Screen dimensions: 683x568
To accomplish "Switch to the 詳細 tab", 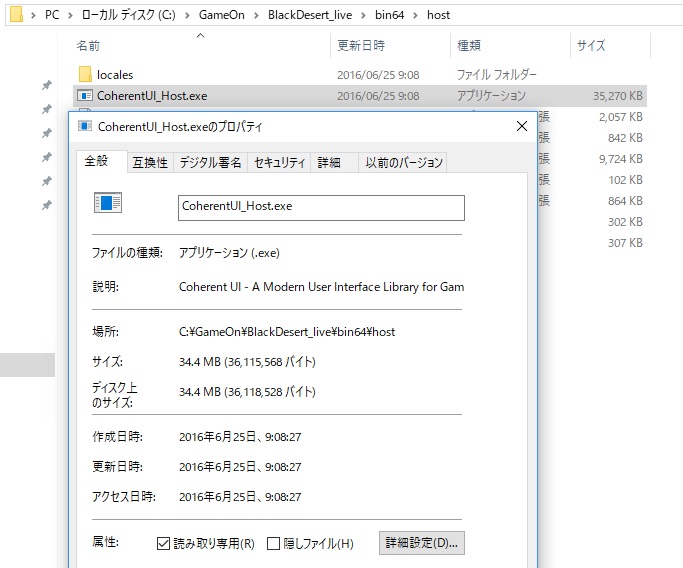I will click(334, 163).
